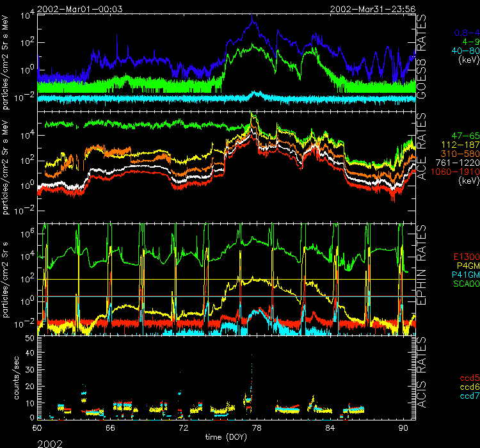Click the day 66 tick on time axis
The height and width of the screenshot is (448, 480).
110,427
